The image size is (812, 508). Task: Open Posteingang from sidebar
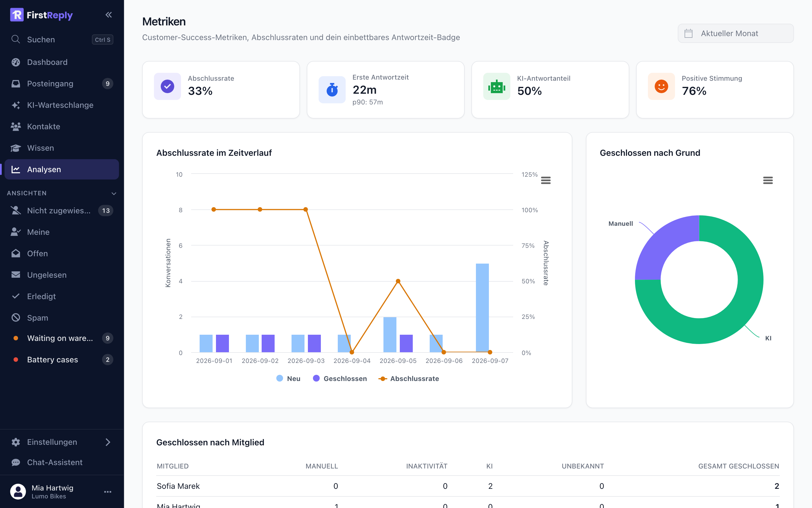tap(62, 84)
